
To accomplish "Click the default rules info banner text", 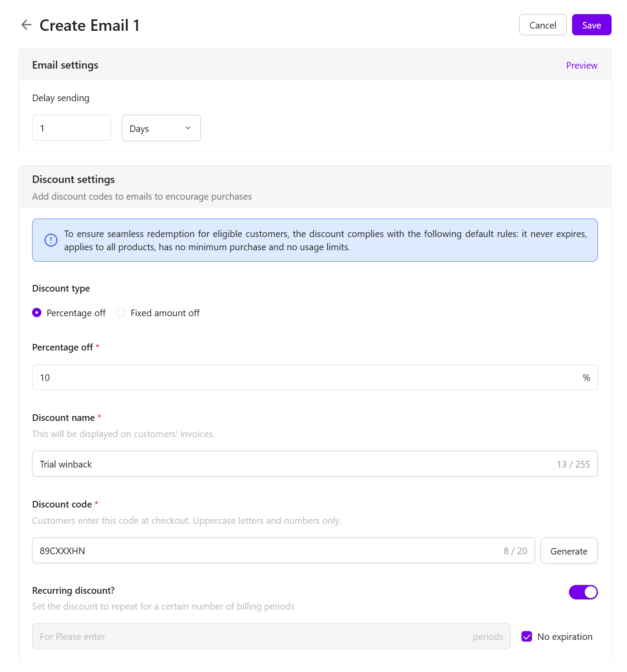I will (325, 240).
